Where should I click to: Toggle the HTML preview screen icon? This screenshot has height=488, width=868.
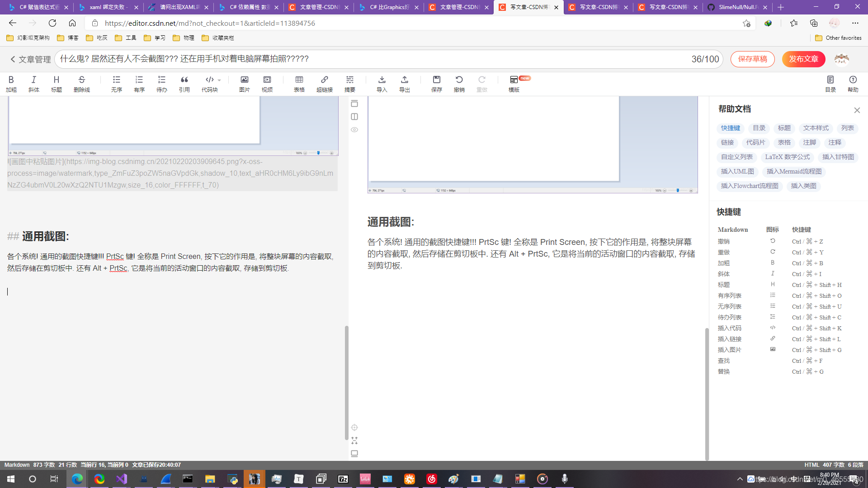(354, 454)
